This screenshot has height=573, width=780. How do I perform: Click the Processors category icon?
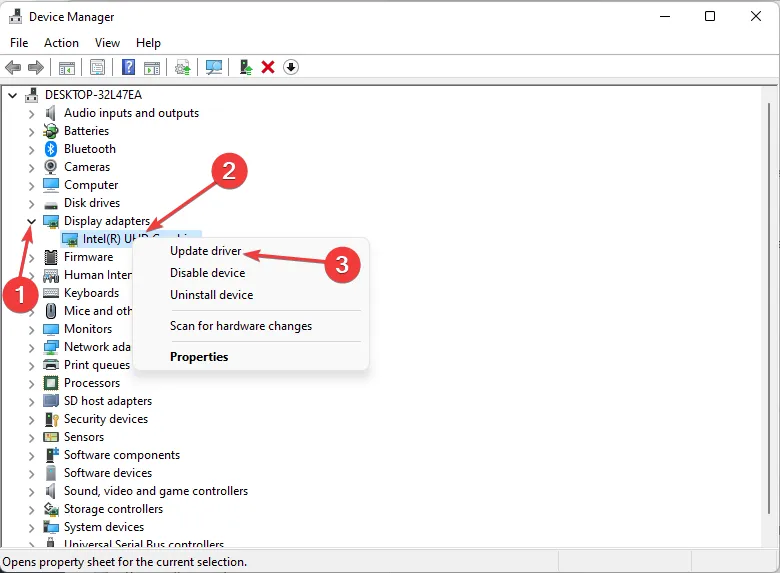(x=51, y=383)
